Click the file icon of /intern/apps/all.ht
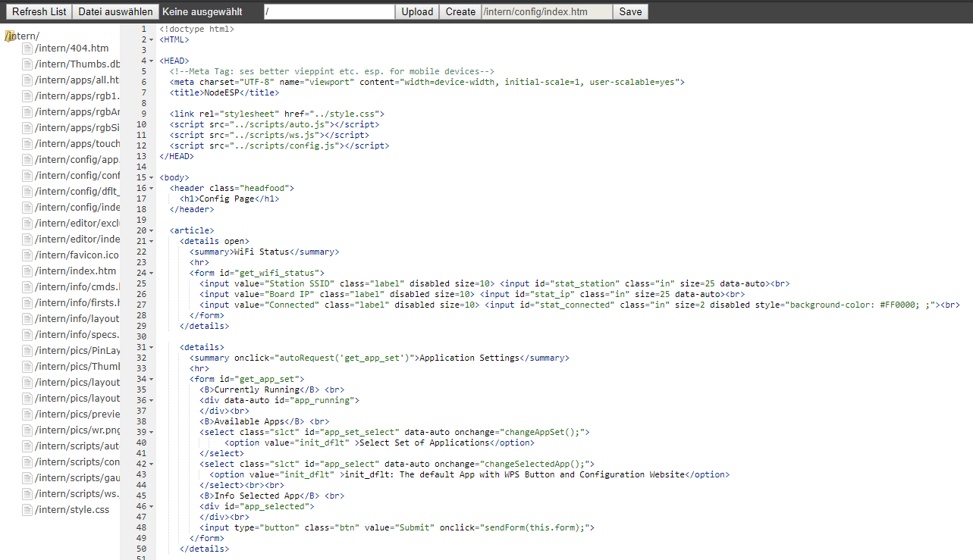973x560 pixels. coord(27,80)
